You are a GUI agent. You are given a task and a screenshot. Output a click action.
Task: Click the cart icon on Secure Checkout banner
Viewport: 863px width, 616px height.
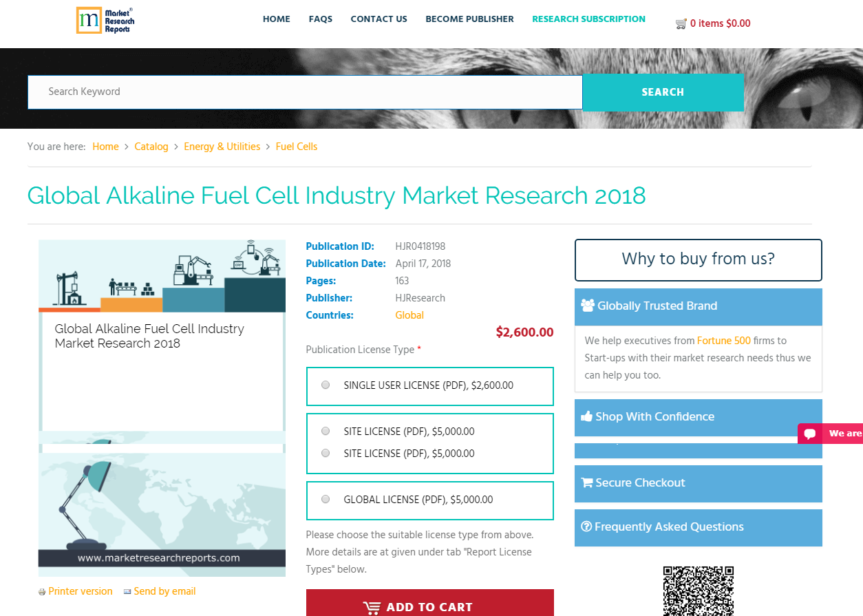pyautogui.click(x=587, y=482)
